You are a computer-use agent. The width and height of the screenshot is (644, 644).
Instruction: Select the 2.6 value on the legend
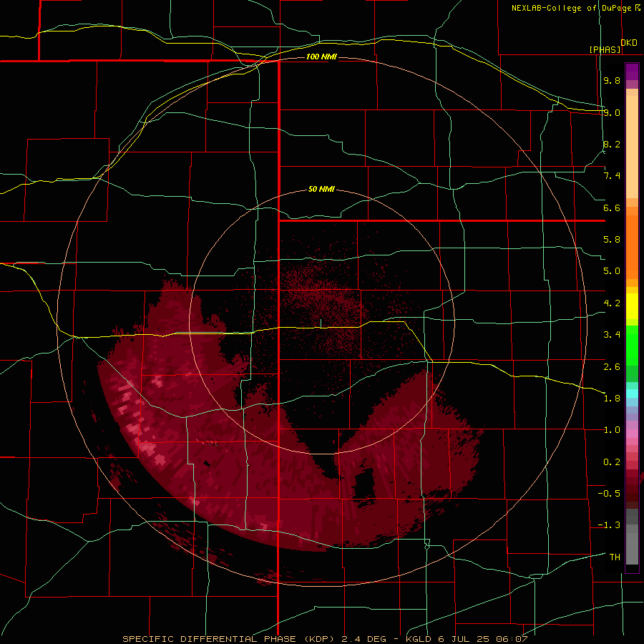click(612, 367)
